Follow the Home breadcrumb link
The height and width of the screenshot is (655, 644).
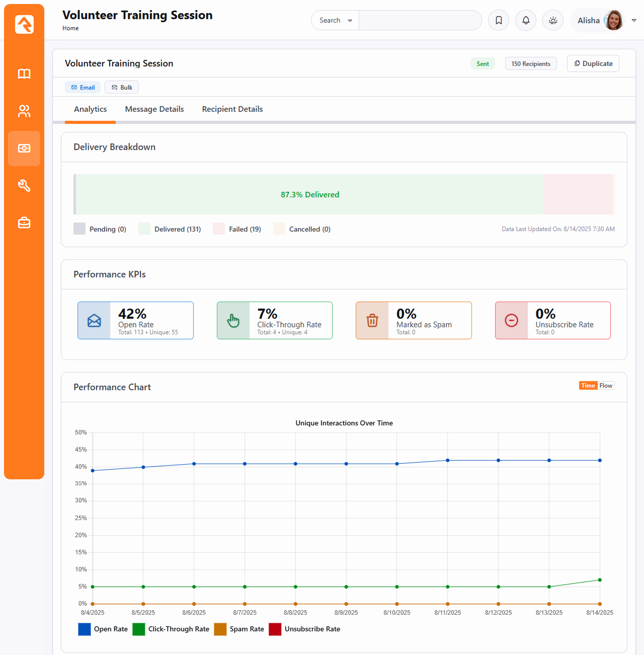(x=70, y=28)
